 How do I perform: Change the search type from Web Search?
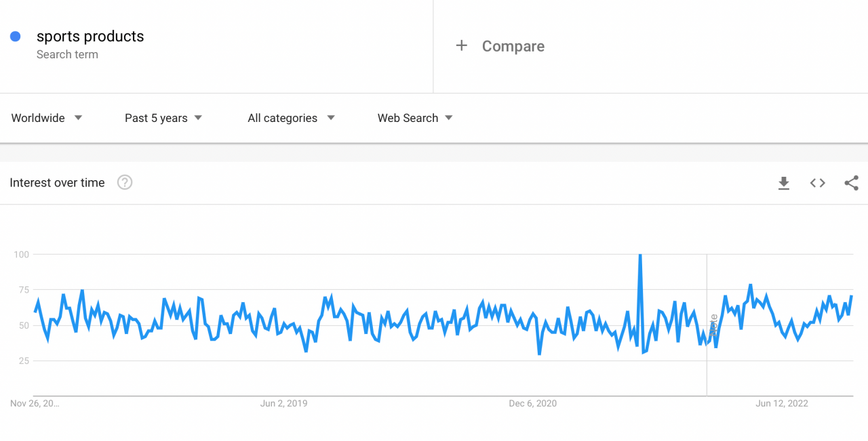[408, 118]
